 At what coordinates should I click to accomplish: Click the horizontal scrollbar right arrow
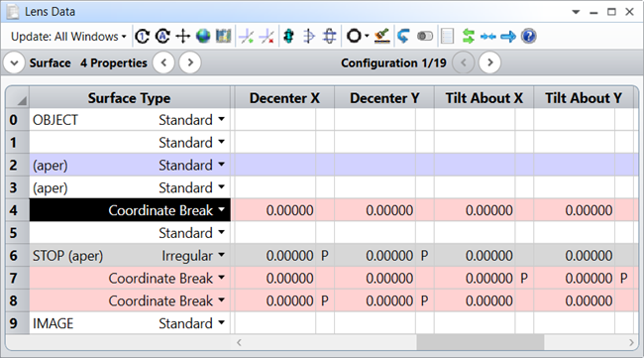631,342
